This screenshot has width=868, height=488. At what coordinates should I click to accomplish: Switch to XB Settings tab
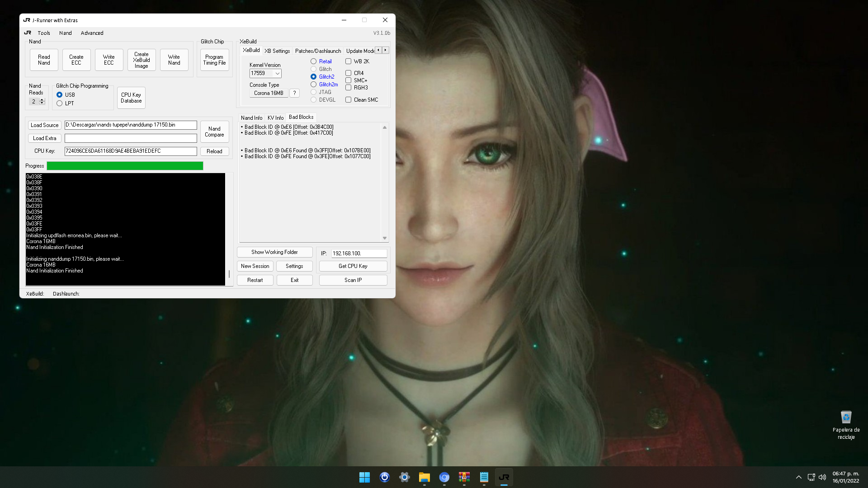click(277, 51)
